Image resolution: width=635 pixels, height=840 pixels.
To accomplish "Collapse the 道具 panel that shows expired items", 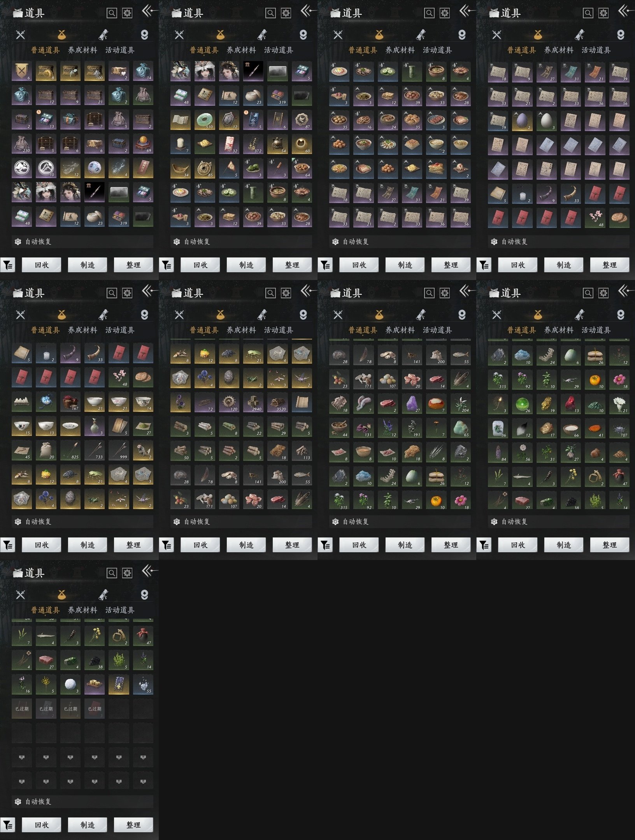I will coord(149,571).
